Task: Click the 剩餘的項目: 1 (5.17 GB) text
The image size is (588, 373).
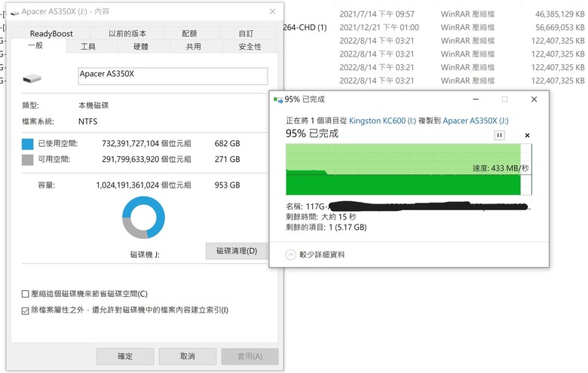Action: (326, 227)
